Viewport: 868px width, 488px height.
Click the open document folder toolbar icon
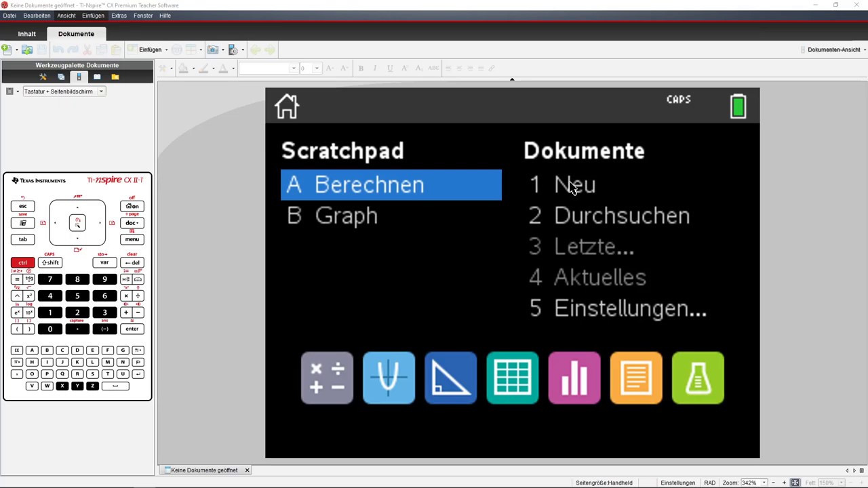27,49
